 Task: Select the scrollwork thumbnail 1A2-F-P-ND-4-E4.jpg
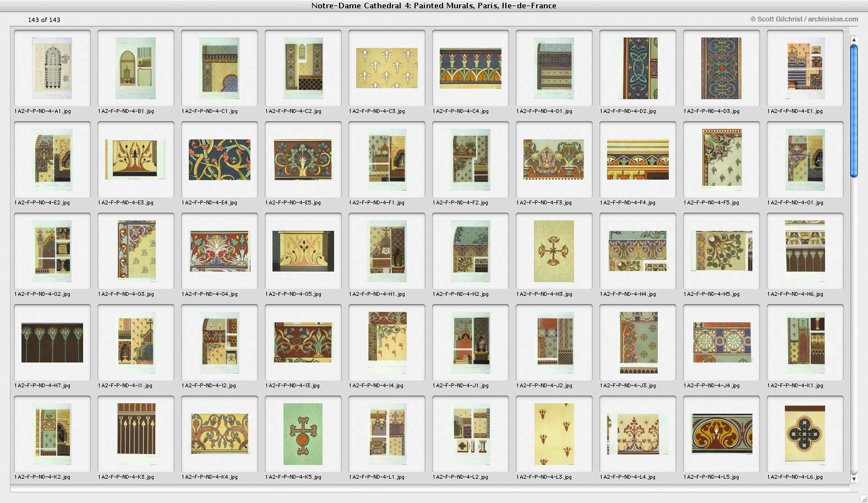coord(220,159)
